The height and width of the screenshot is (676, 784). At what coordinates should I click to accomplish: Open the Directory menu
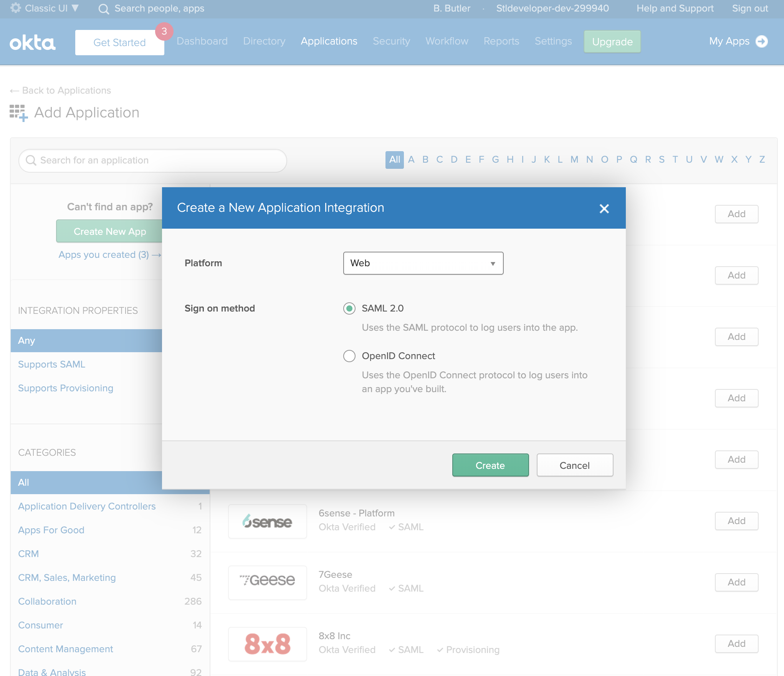pos(264,41)
